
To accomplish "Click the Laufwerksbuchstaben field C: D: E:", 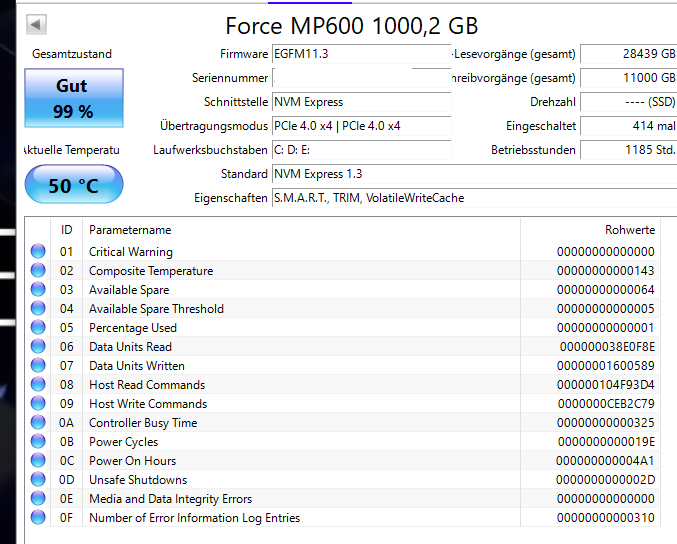I will tap(362, 150).
